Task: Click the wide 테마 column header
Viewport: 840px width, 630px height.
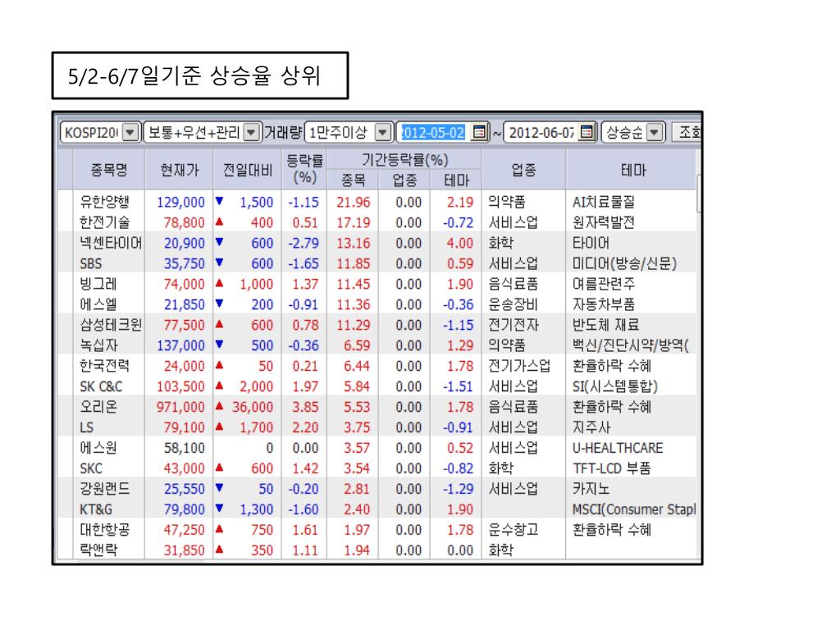Action: click(633, 170)
